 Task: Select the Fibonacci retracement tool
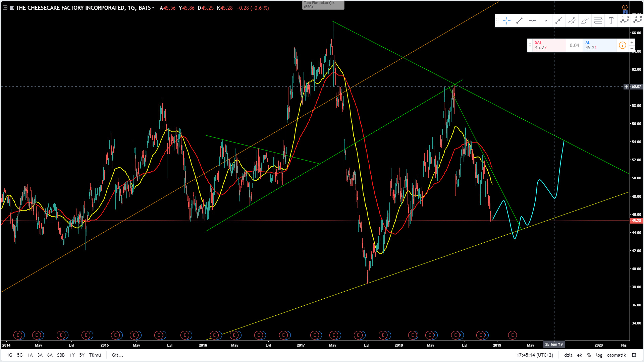click(x=598, y=21)
